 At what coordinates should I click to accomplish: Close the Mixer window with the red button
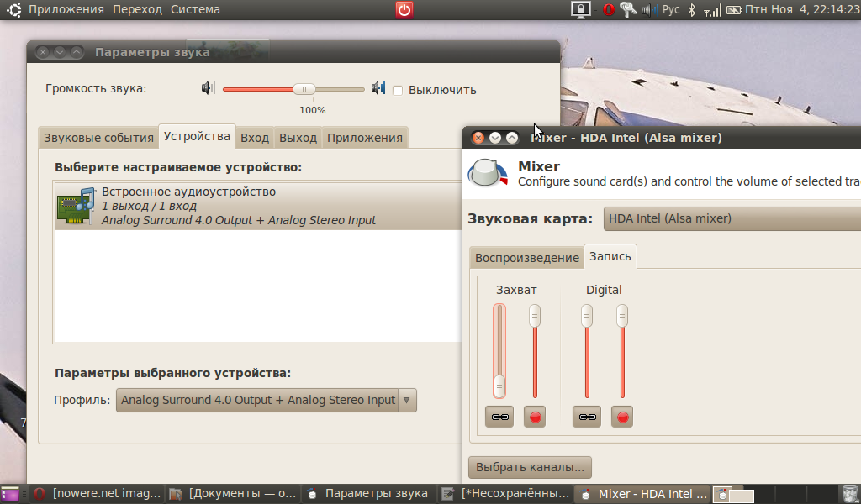click(x=478, y=138)
